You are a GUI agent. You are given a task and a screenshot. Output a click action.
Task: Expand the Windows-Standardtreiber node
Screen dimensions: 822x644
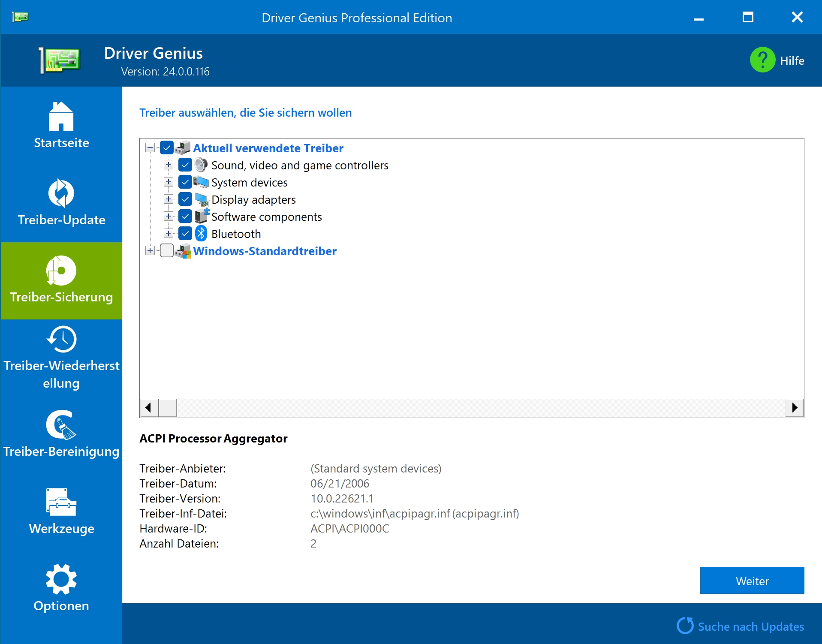150,251
